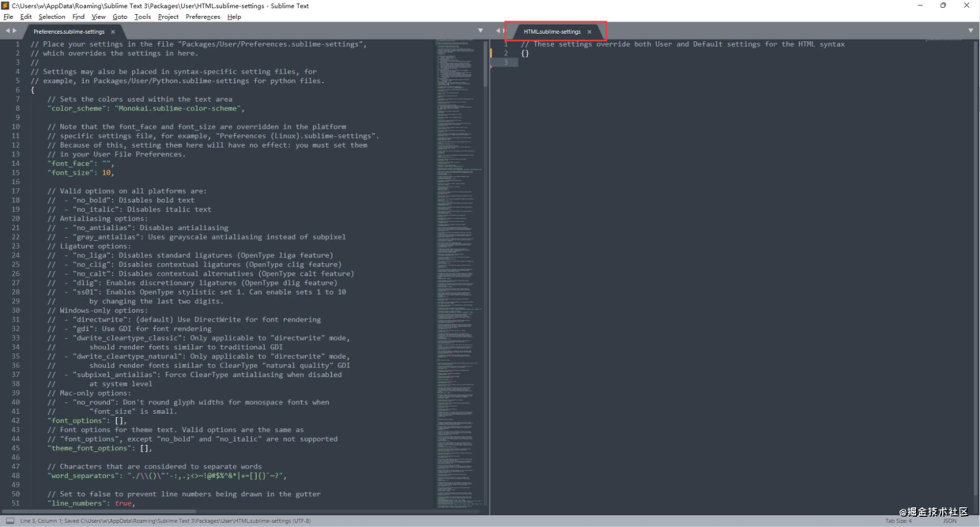Click the "Monokai.sublime-color-scheme" value
Viewport: 980px width, 527px height.
(x=177, y=108)
